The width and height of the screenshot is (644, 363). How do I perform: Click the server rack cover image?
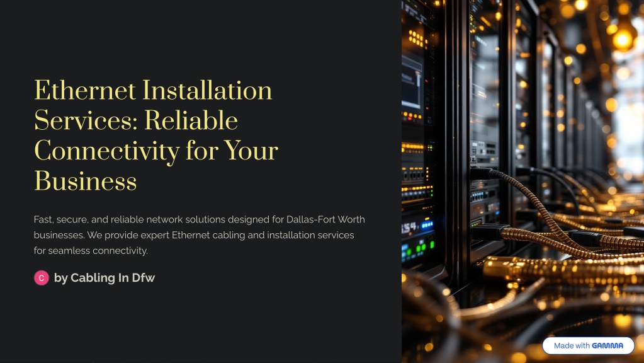tap(523, 181)
